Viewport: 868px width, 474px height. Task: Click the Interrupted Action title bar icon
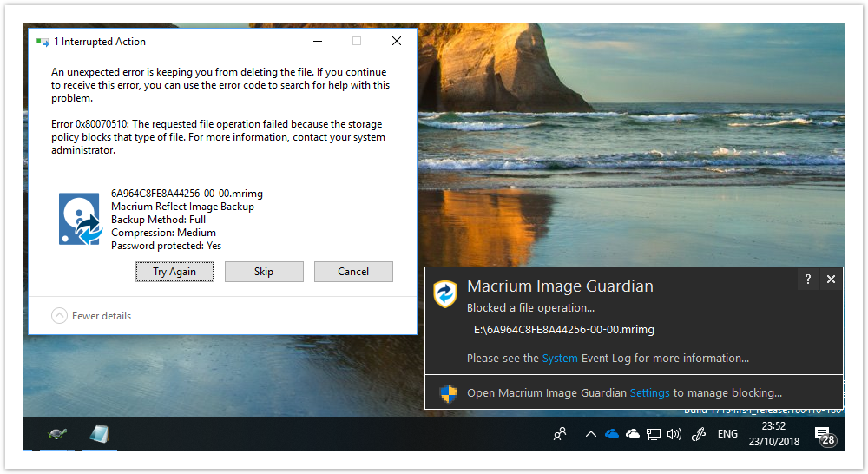pos(42,42)
